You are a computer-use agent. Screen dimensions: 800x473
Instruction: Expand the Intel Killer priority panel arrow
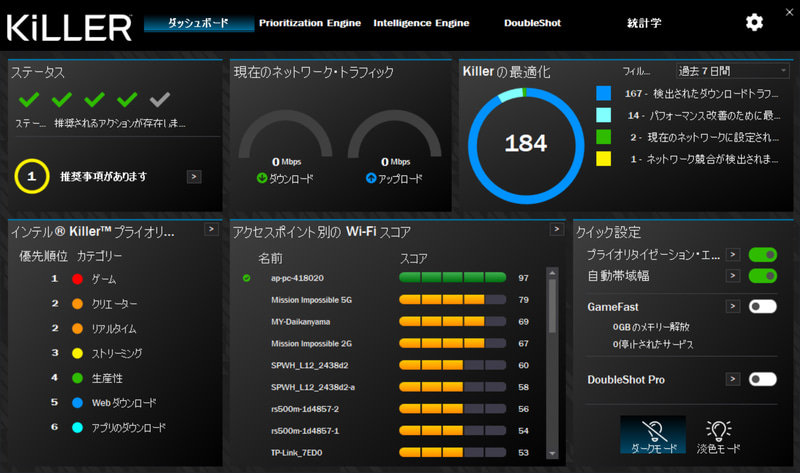[x=211, y=229]
